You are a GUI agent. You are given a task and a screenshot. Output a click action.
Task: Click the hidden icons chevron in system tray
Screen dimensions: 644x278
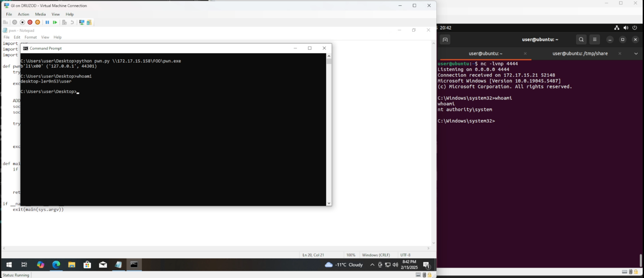pyautogui.click(x=372, y=265)
